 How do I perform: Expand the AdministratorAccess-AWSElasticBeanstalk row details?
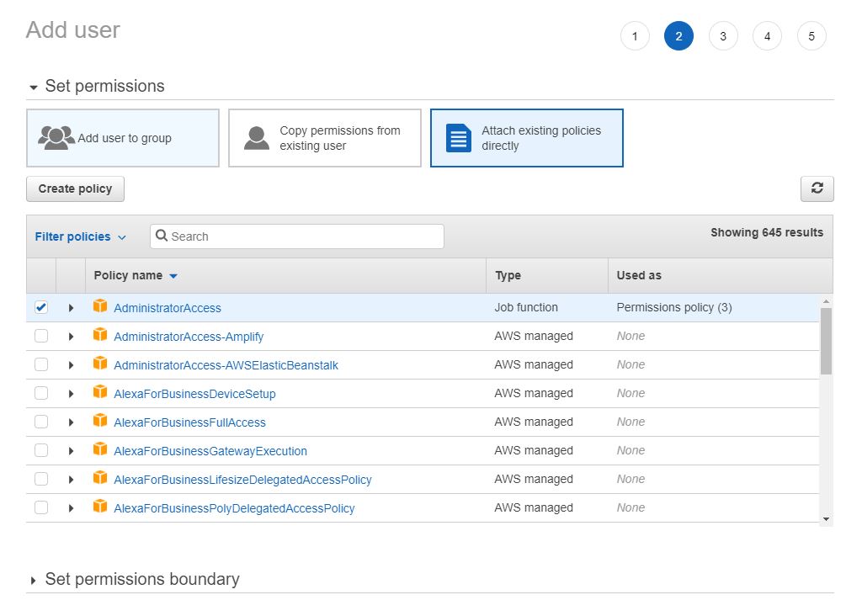71,365
